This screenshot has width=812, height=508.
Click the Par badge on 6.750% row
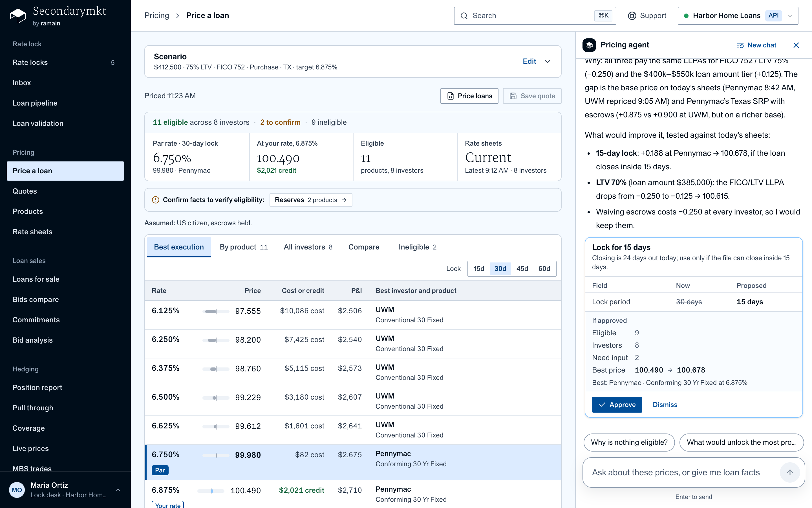tap(160, 470)
